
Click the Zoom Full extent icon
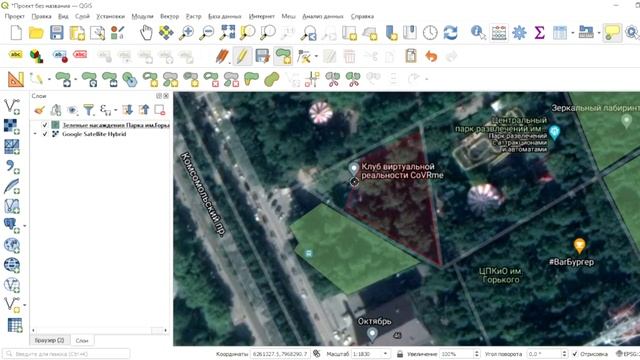coord(227,33)
